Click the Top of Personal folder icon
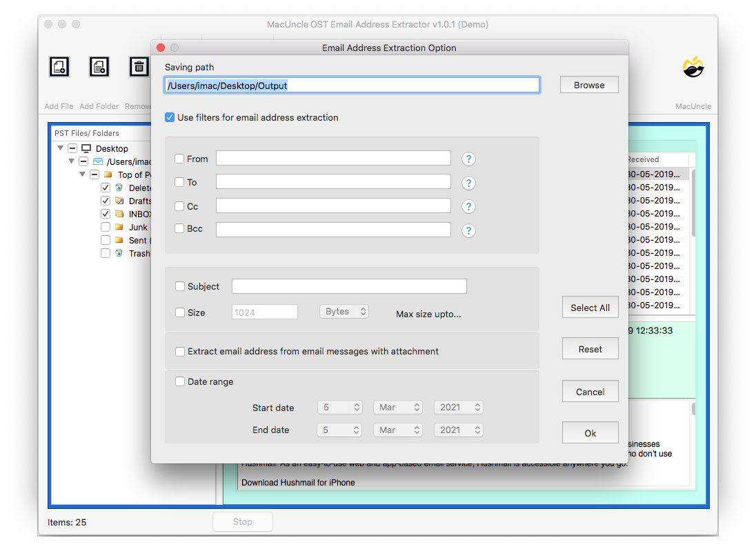Image resolution: width=756 pixels, height=551 pixels. click(x=108, y=174)
